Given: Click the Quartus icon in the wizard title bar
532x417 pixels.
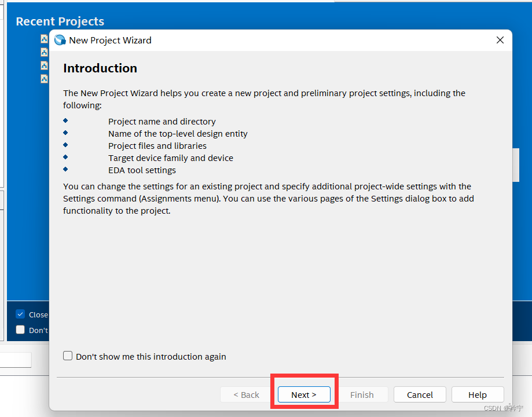Looking at the screenshot, I should click(60, 40).
